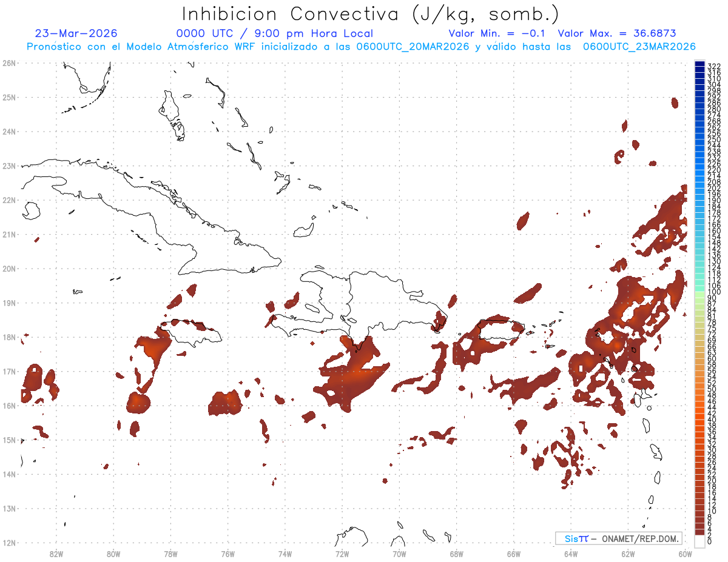Click the SisPI - ONAMET/REP.DOM. credit box
This screenshot has width=728, height=562.
(619, 538)
